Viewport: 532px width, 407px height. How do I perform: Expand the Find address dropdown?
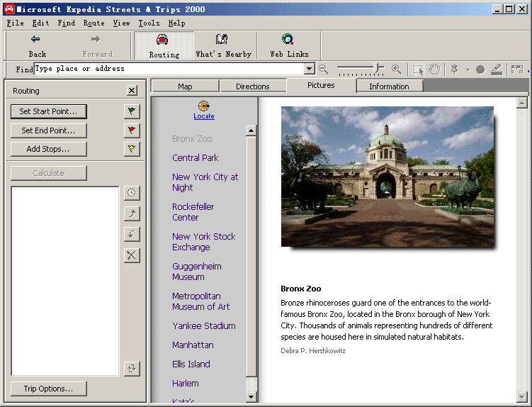[309, 69]
